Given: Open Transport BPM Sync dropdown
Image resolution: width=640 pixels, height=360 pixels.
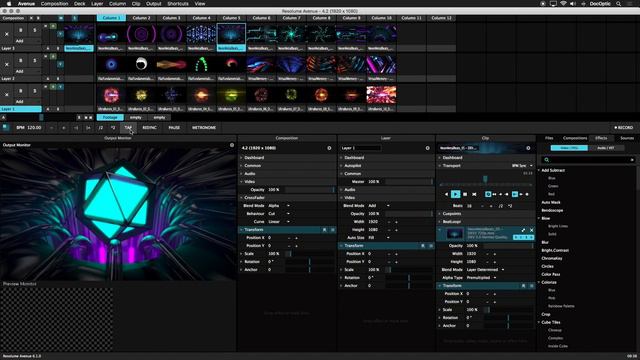Looking at the screenshot, I should coord(522,166).
